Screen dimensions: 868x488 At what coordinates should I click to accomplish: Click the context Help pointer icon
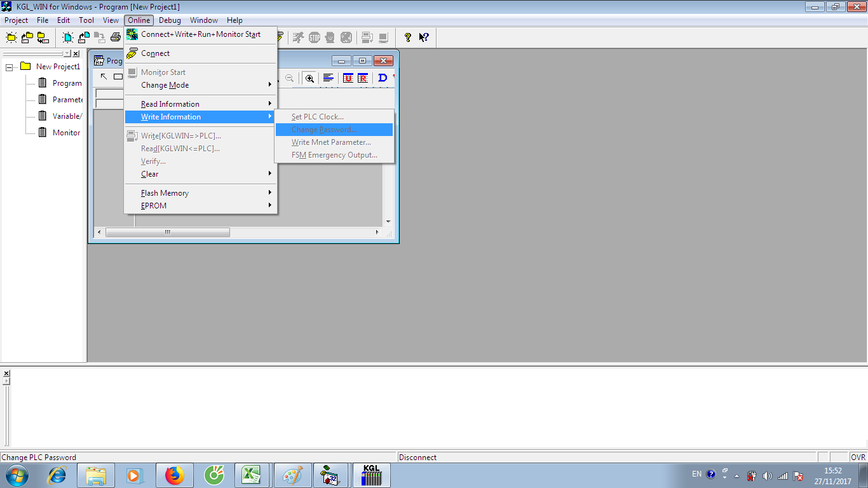tap(424, 37)
